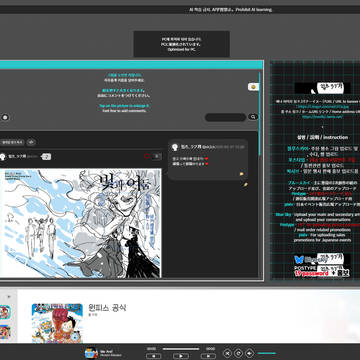Viewport: 360px width, 360px height.
Task: Click the One Piece cover image in the bottom panel
Action: pos(57,323)
